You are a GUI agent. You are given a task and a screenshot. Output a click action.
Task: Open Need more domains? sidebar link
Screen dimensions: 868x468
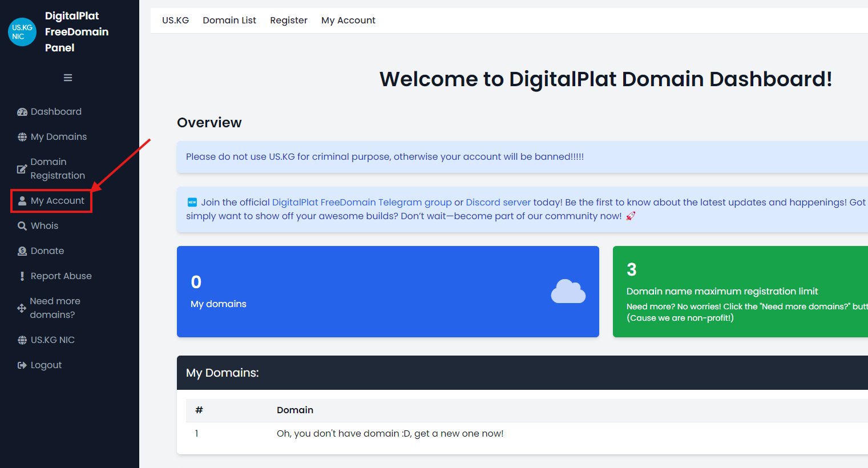click(55, 308)
